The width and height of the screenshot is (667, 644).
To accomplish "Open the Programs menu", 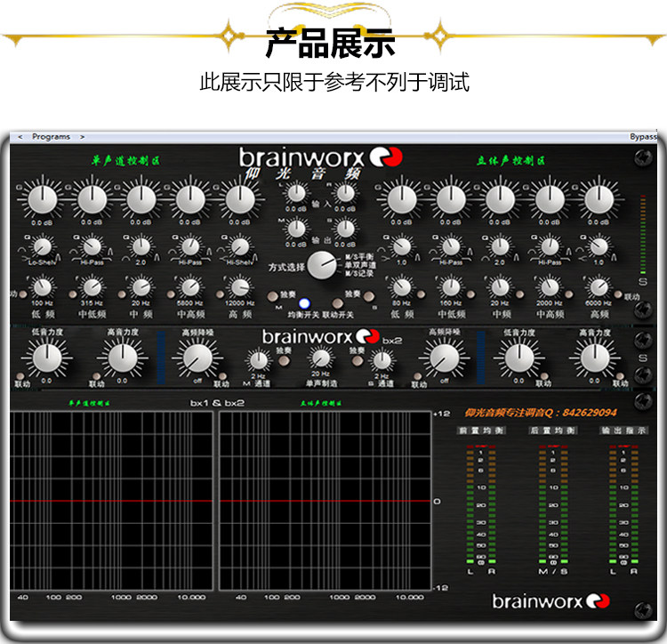I will pyautogui.click(x=51, y=137).
